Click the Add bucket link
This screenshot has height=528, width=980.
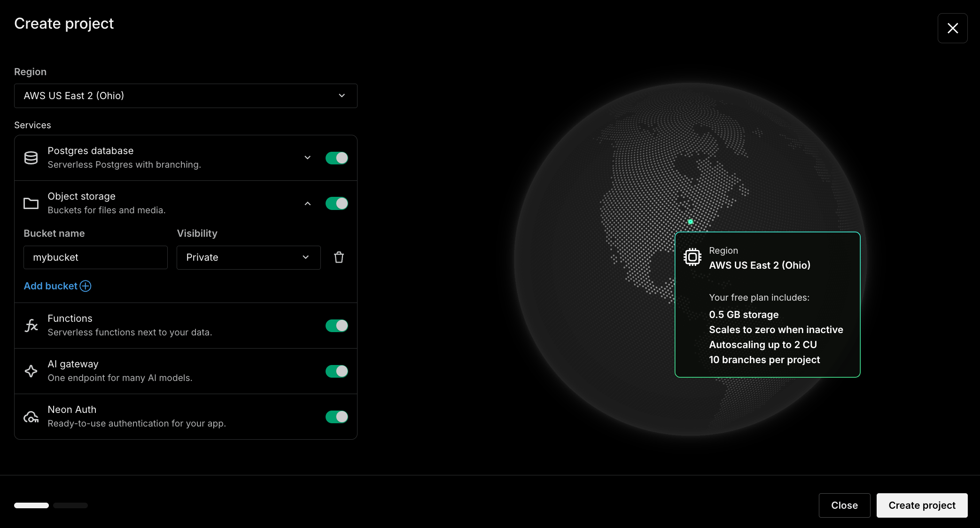57,286
